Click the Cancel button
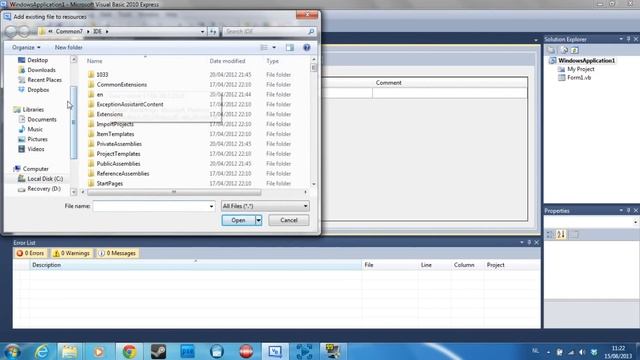 (289, 220)
